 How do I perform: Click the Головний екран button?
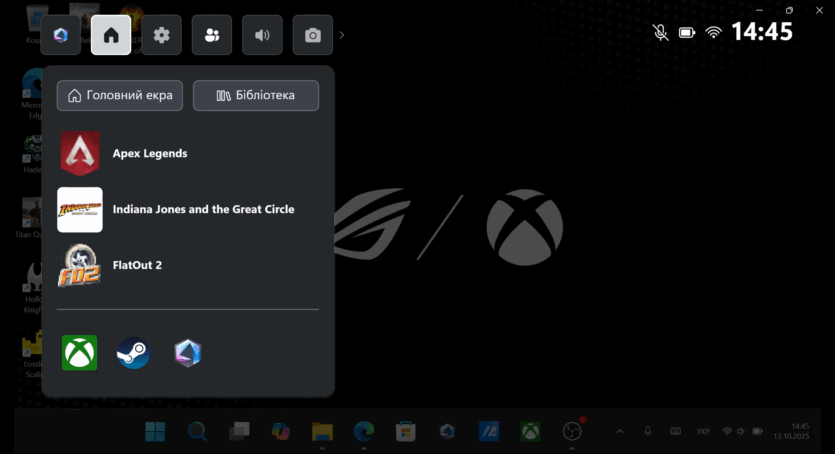tap(120, 95)
